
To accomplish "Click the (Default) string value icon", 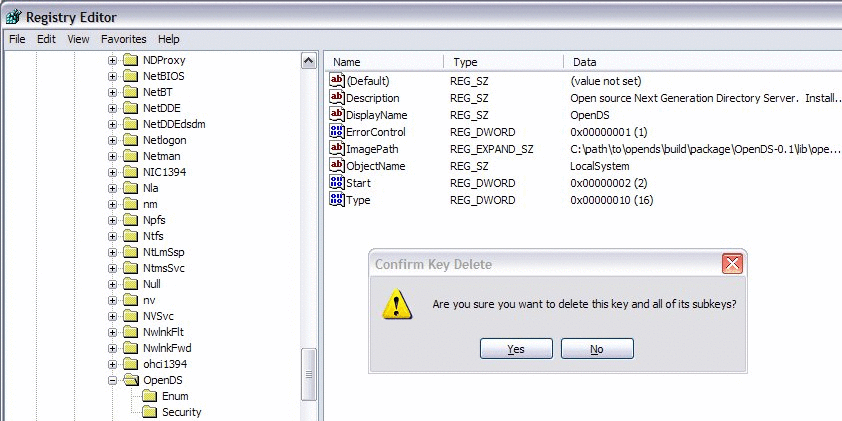I will click(x=337, y=81).
